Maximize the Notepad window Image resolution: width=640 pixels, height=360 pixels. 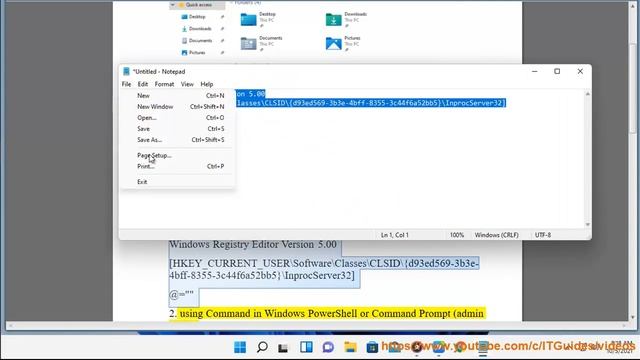click(x=557, y=71)
